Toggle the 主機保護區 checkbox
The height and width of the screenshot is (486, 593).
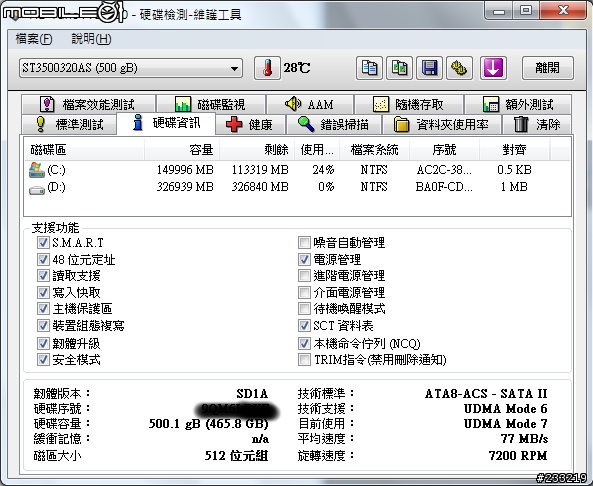(43, 309)
